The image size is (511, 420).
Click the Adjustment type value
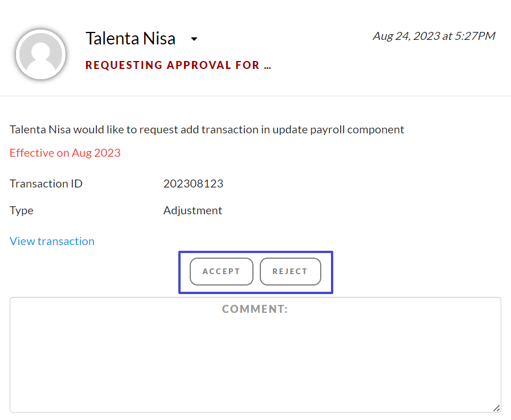[x=193, y=210]
